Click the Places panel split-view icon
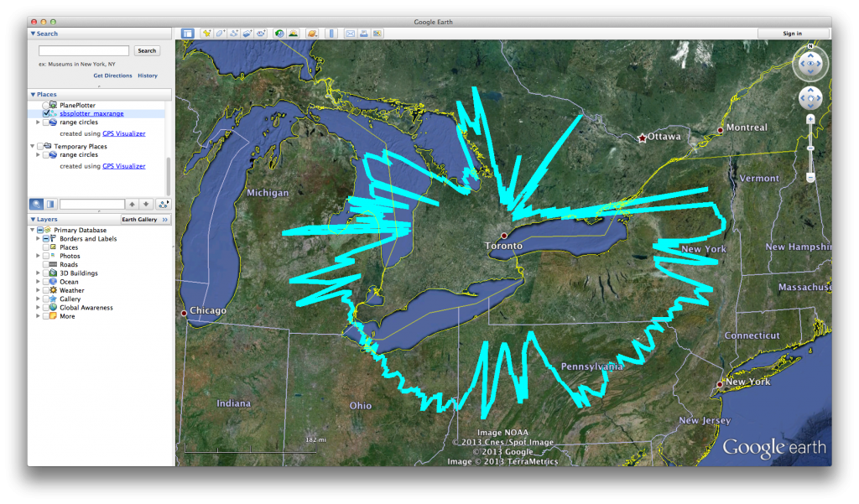Viewport: 859px width, 504px height. tap(50, 205)
